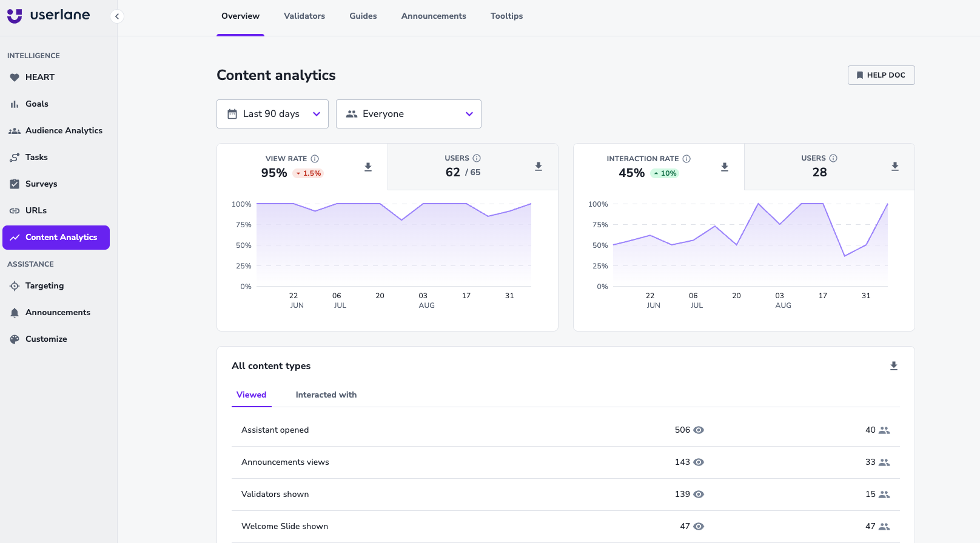Viewport: 980px width, 543px height.
Task: Click the eye icon next to 506
Action: click(x=699, y=430)
